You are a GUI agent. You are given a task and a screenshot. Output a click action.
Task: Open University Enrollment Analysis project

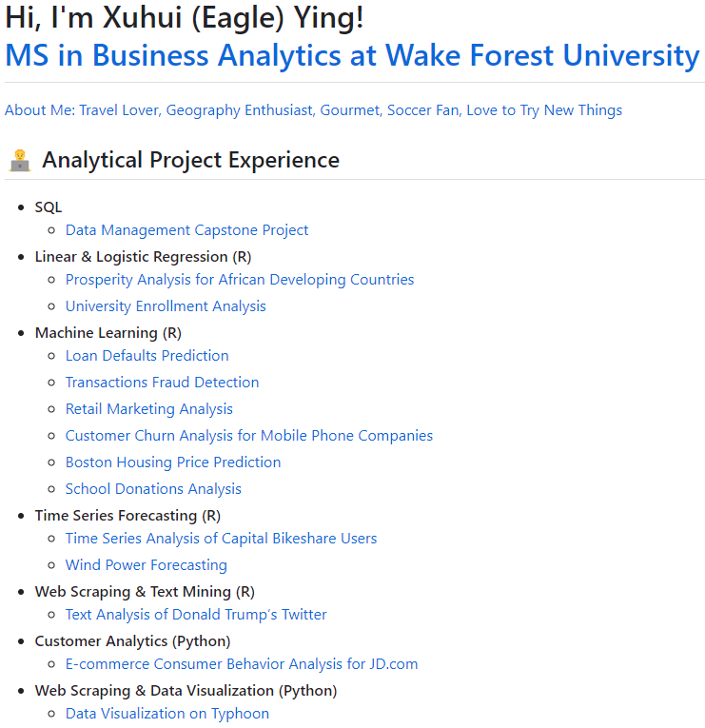tap(166, 306)
